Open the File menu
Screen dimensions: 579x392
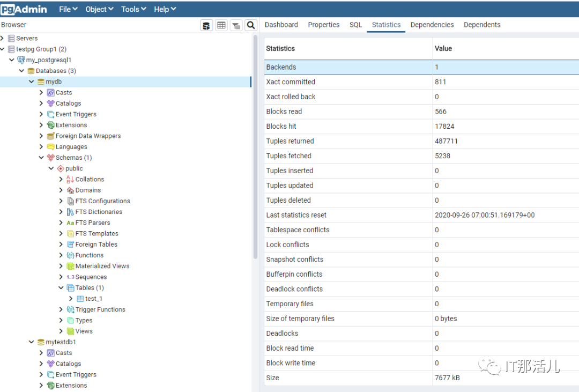[x=68, y=9]
